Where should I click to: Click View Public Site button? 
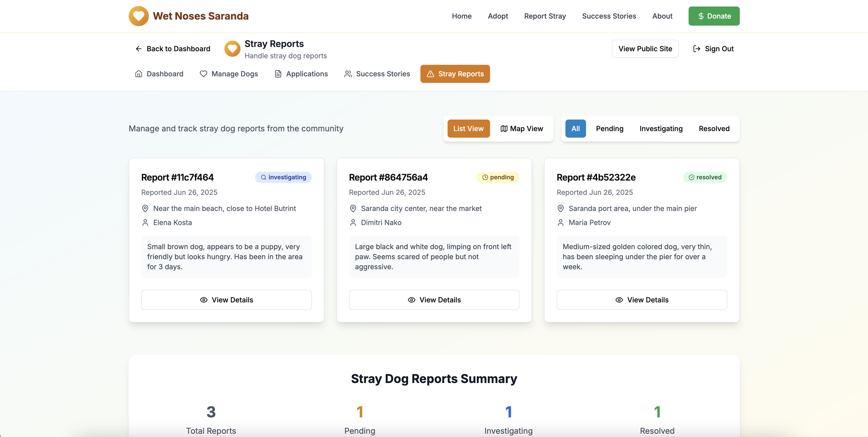point(645,49)
